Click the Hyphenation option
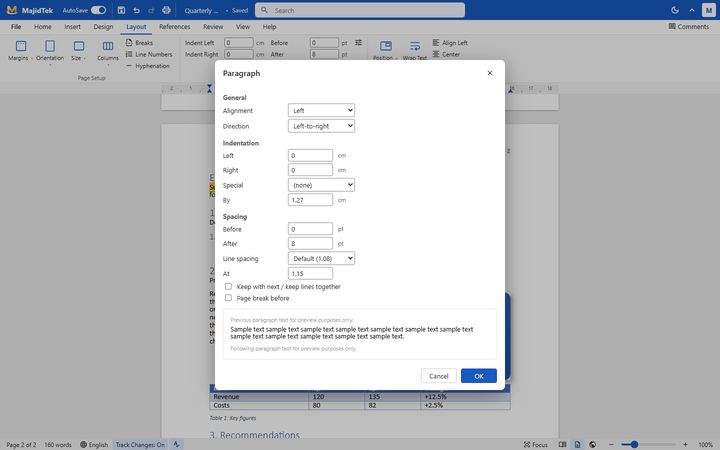 tap(148, 66)
